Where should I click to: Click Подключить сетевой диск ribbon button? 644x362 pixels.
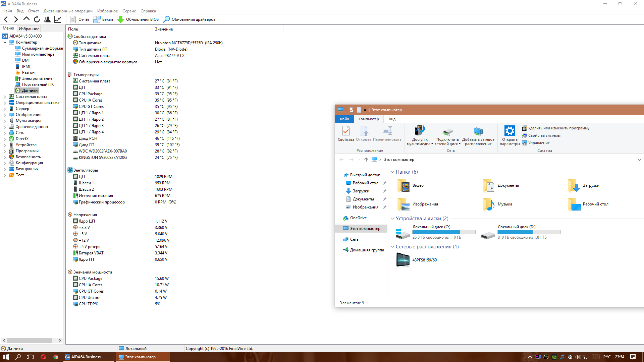click(448, 135)
